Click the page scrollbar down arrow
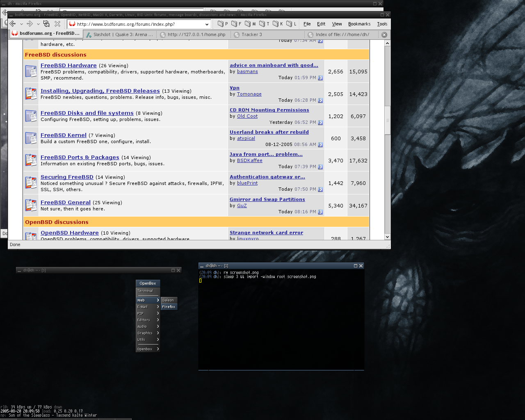The image size is (525, 420). point(387,237)
